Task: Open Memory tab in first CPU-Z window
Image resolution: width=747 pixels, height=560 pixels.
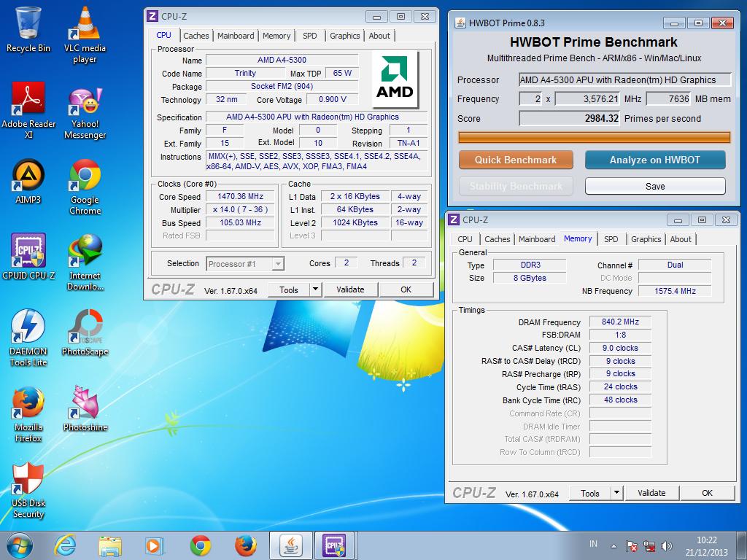Action: (276, 36)
